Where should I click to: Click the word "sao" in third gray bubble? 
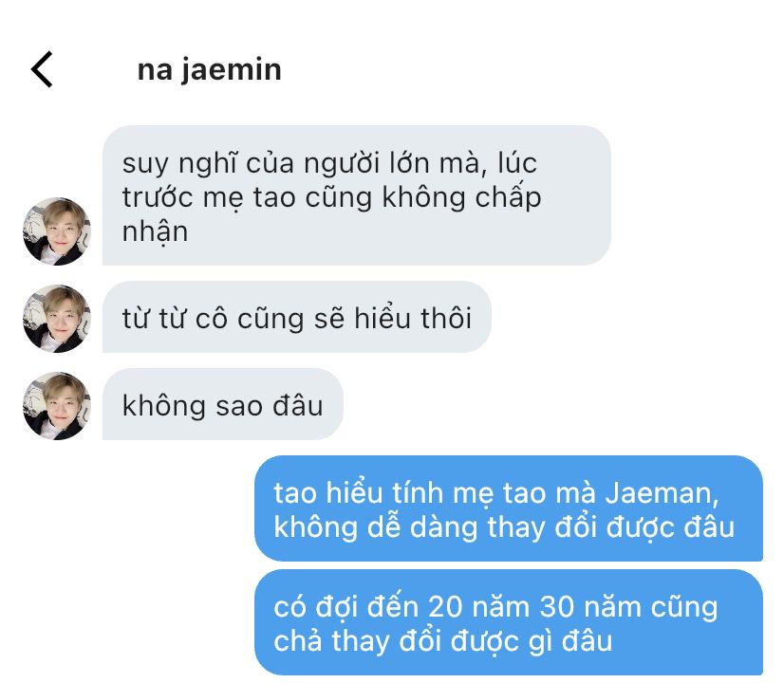point(239,405)
